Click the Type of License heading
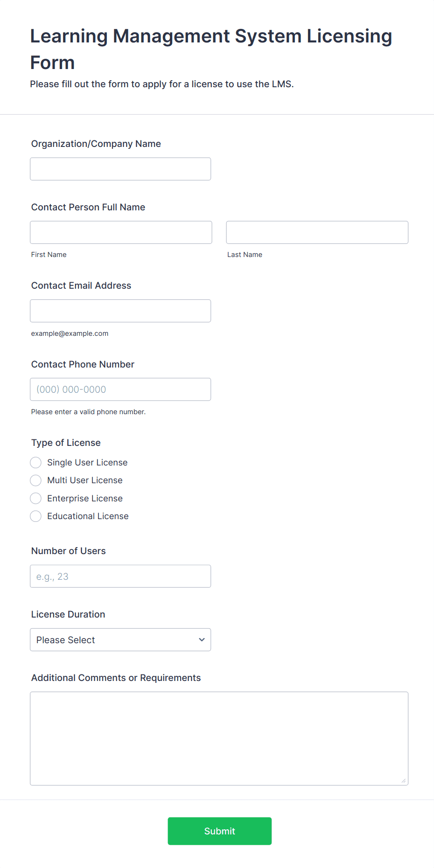Image resolution: width=434 pixels, height=868 pixels. point(66,443)
